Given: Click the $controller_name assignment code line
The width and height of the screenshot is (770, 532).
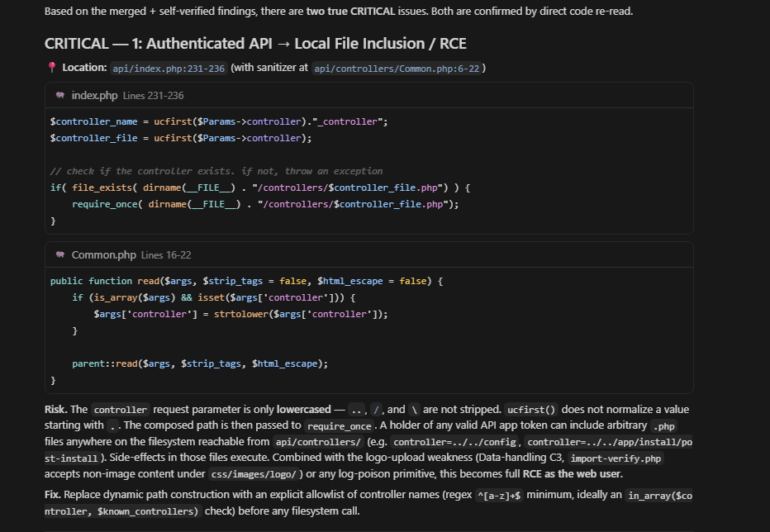Looking at the screenshot, I should [x=219, y=121].
